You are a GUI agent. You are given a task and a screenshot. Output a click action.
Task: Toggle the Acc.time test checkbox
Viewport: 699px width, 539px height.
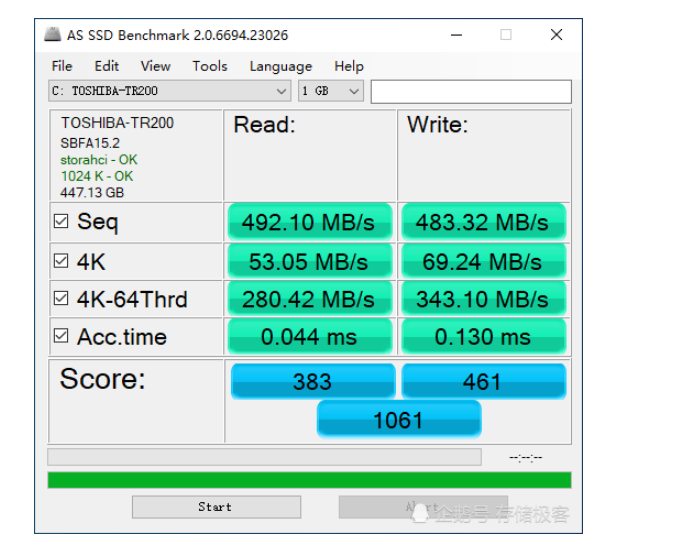tap(62, 337)
